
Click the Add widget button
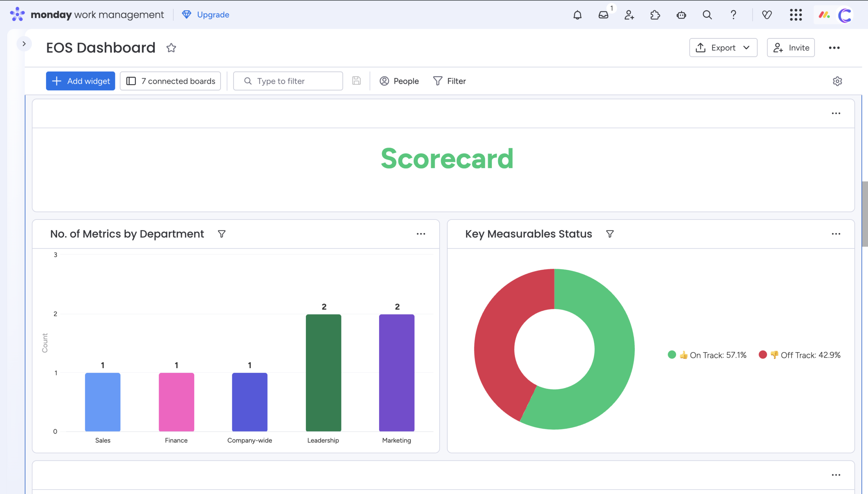(81, 81)
